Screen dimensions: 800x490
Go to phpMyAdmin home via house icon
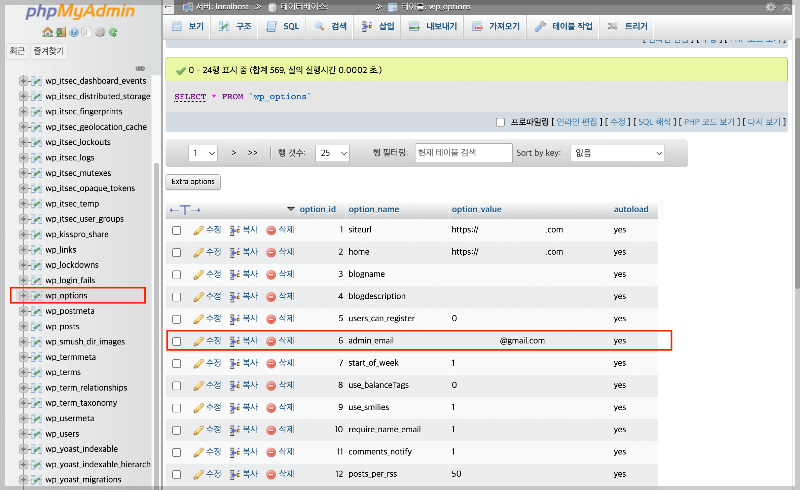(x=47, y=32)
